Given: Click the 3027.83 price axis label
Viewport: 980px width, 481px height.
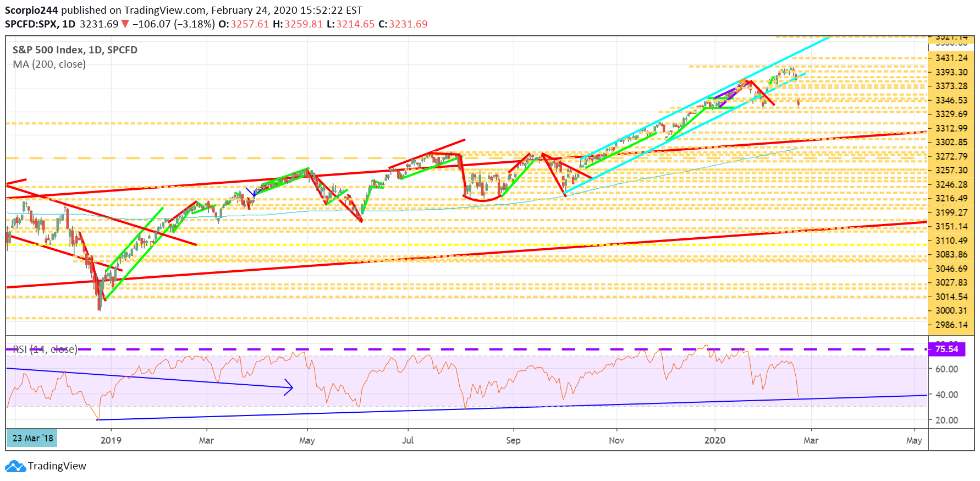Looking at the screenshot, I should point(951,282).
